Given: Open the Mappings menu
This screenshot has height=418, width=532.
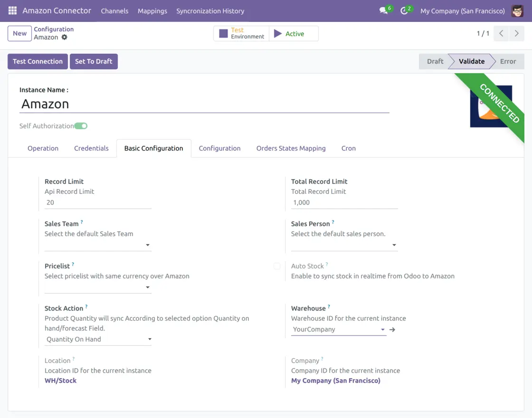Looking at the screenshot, I should point(152,11).
